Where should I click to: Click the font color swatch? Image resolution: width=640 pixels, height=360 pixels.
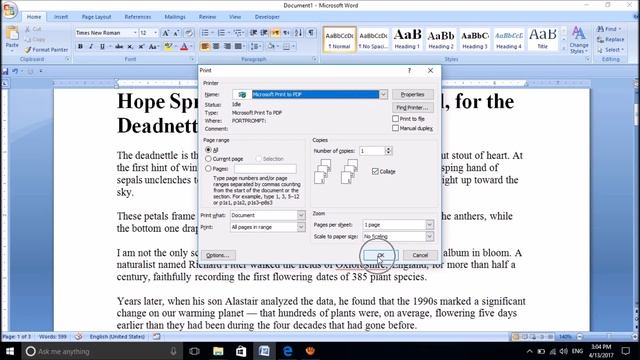pos(184,47)
